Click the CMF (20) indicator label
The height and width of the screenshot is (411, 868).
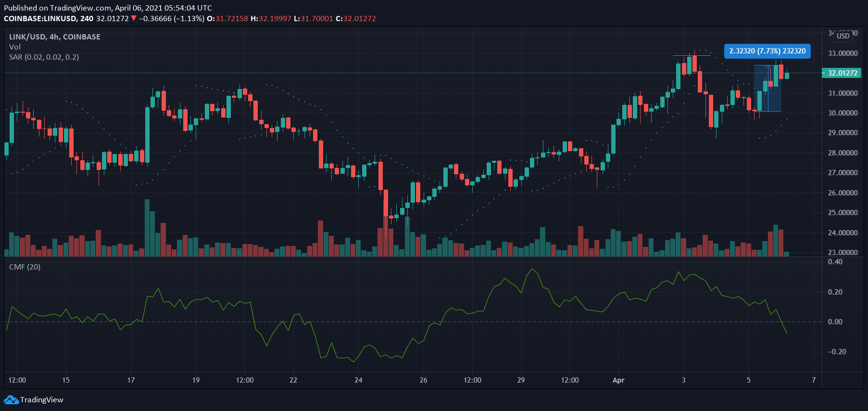[25, 267]
